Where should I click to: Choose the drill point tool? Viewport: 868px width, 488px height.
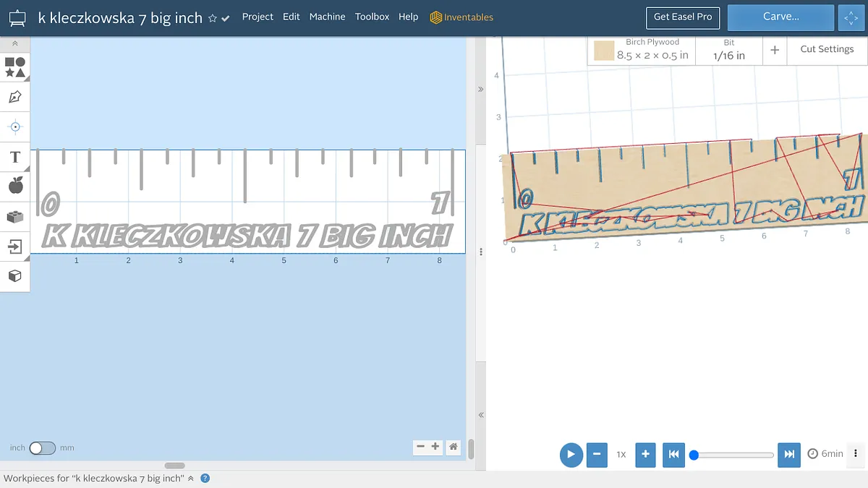click(15, 127)
